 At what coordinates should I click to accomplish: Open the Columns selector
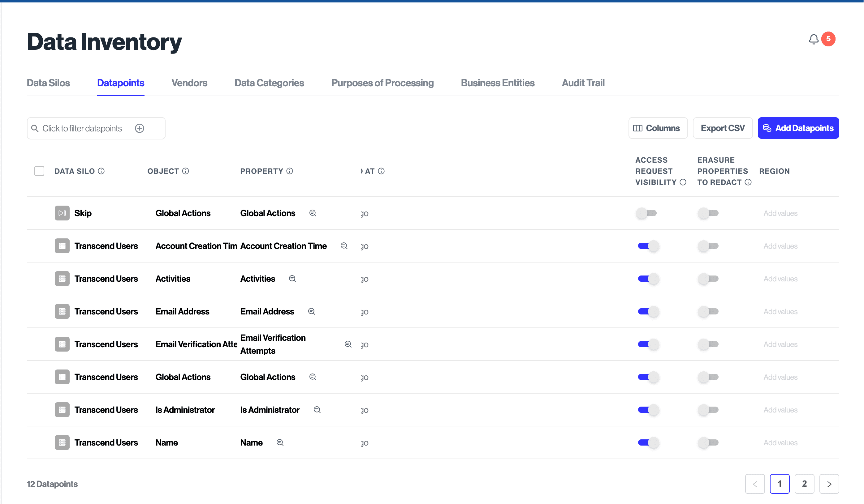coord(658,128)
